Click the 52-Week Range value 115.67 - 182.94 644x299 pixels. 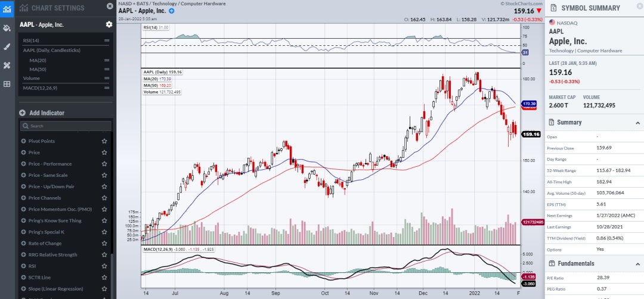pos(613,170)
